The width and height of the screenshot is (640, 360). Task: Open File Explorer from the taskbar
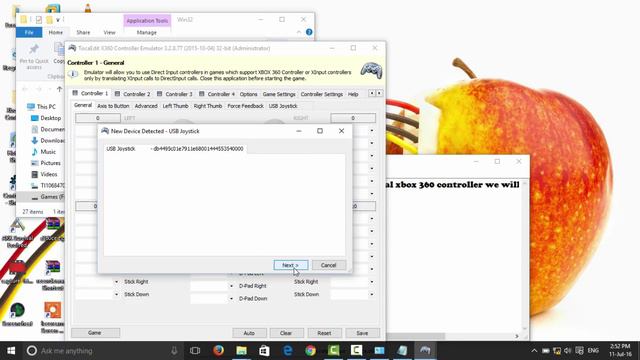click(x=241, y=351)
